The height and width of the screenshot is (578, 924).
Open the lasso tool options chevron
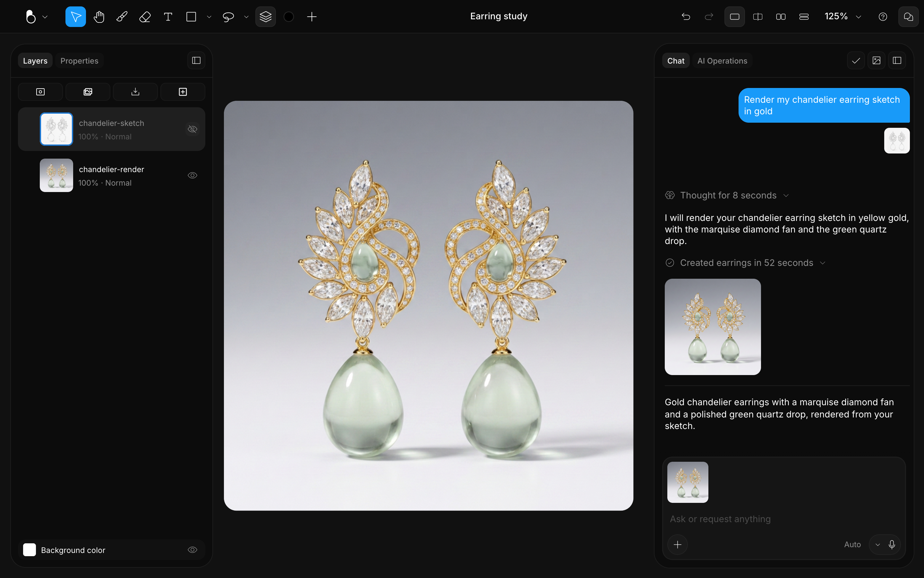[x=246, y=17]
